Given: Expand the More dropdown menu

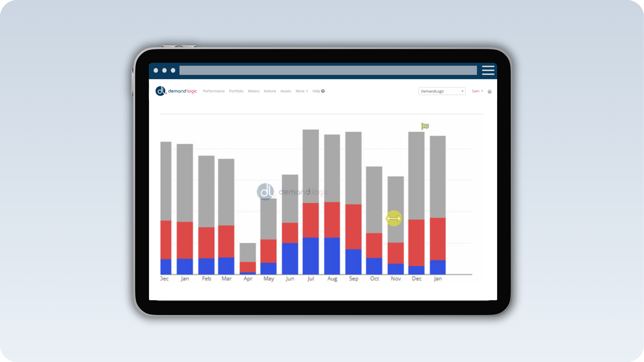Looking at the screenshot, I should click(301, 91).
